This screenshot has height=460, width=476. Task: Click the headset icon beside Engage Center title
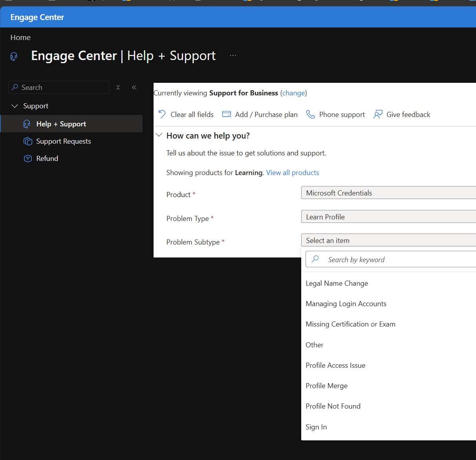point(14,57)
